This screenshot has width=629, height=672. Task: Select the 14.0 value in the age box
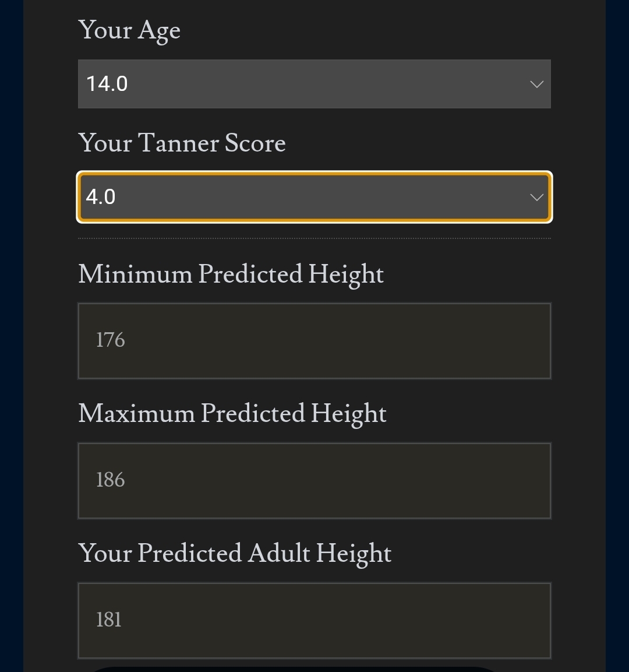pyautogui.click(x=107, y=84)
